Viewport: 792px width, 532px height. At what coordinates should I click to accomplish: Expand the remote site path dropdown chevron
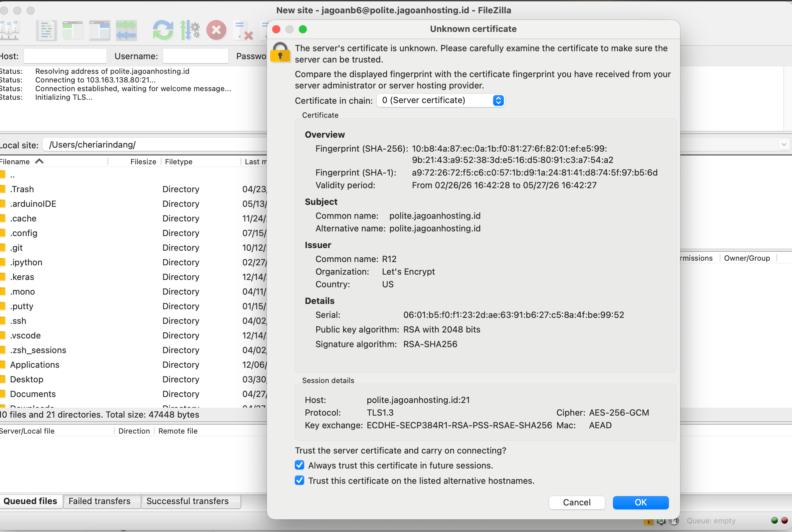click(x=783, y=145)
